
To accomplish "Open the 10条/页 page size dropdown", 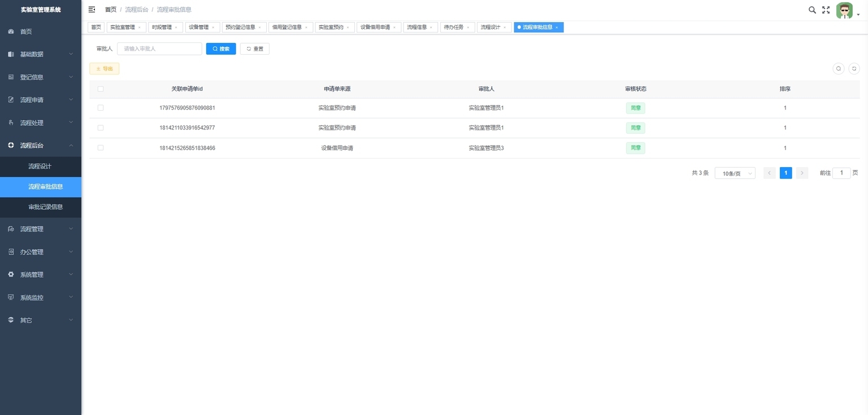I will (x=735, y=173).
